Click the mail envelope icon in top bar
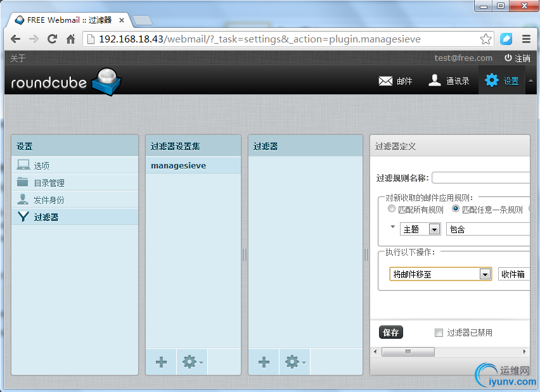 click(x=385, y=81)
